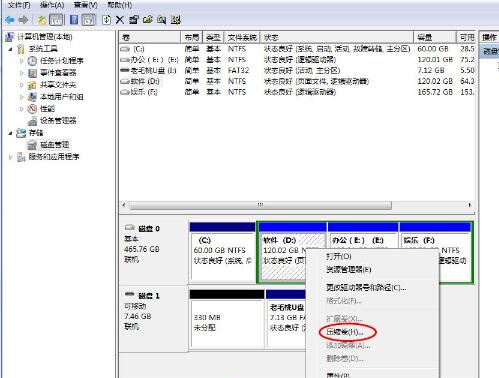Expand the 服务和应用程序 node arrow
This screenshot has width=499, height=378.
point(10,157)
